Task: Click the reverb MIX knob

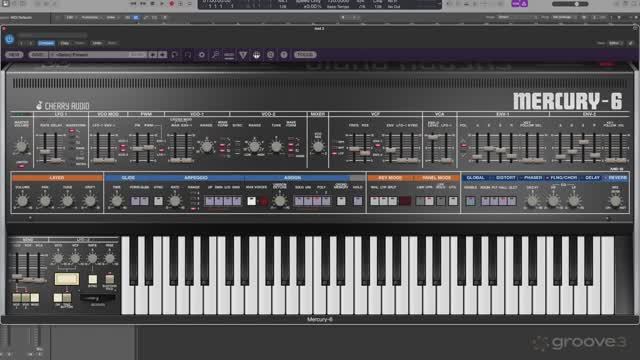Action: [615, 201]
